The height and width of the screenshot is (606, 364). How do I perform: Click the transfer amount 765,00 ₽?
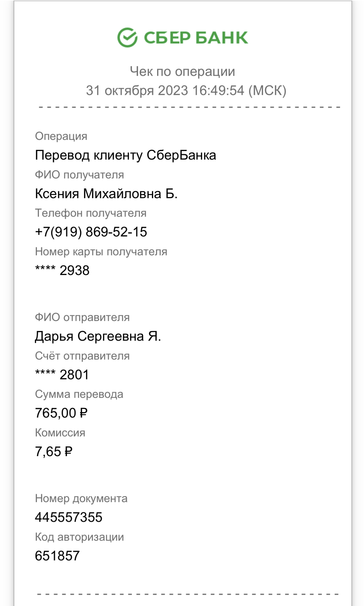pos(61,413)
